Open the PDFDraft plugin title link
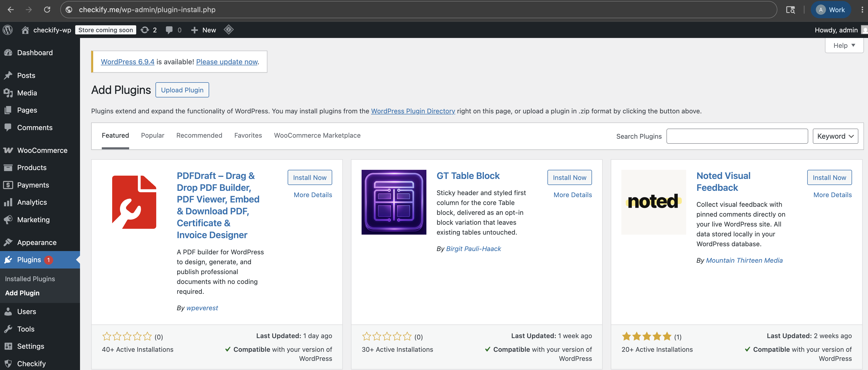868x370 pixels. tap(218, 205)
